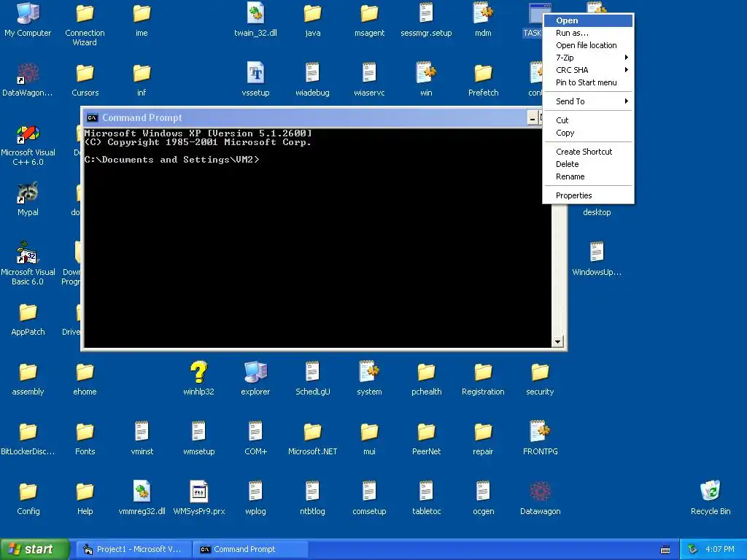Select the Microsoft.NET folder icon
The height and width of the screenshot is (560, 747).
312,432
